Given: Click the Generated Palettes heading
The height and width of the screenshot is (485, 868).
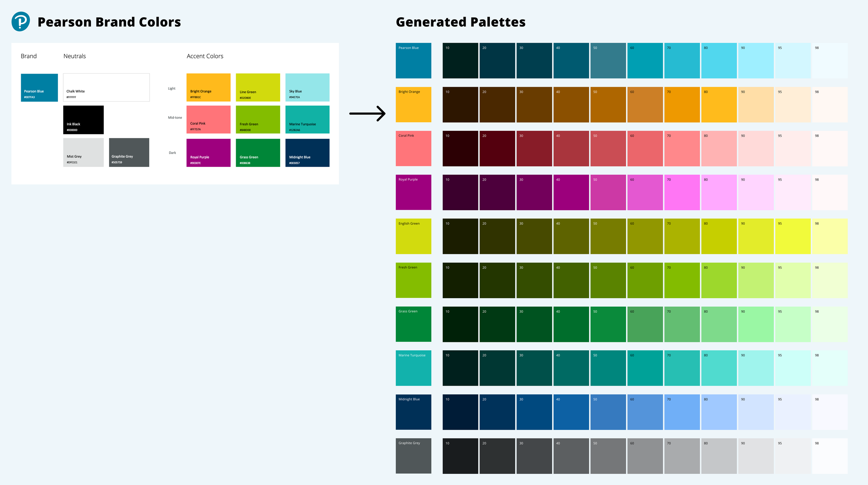Looking at the screenshot, I should [x=460, y=22].
